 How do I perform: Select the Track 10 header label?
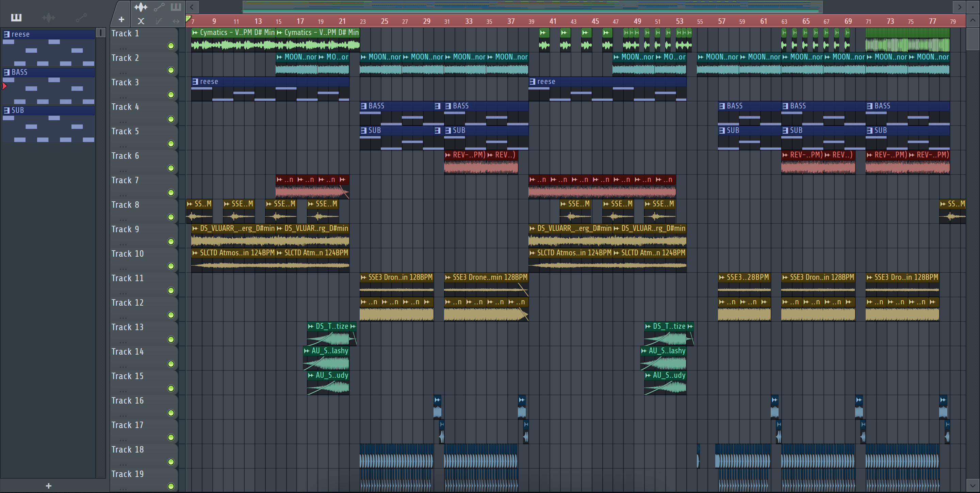tap(128, 254)
